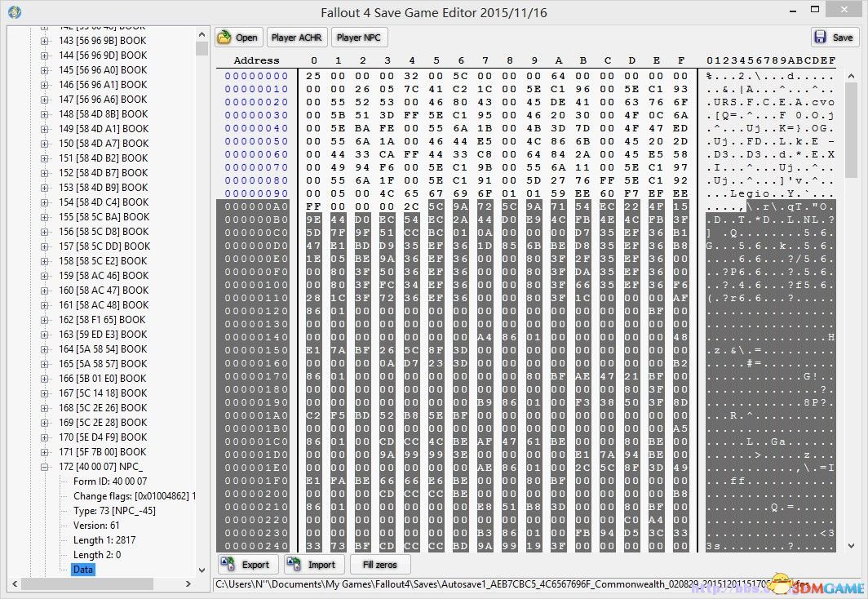The height and width of the screenshot is (599, 868).
Task: Open a save file with Open button
Action: (238, 38)
